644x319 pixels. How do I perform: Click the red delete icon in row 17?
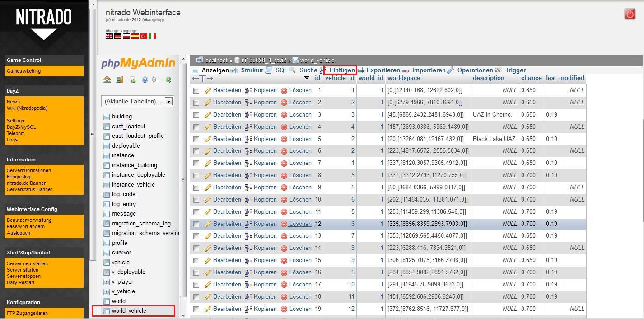pyautogui.click(x=284, y=285)
